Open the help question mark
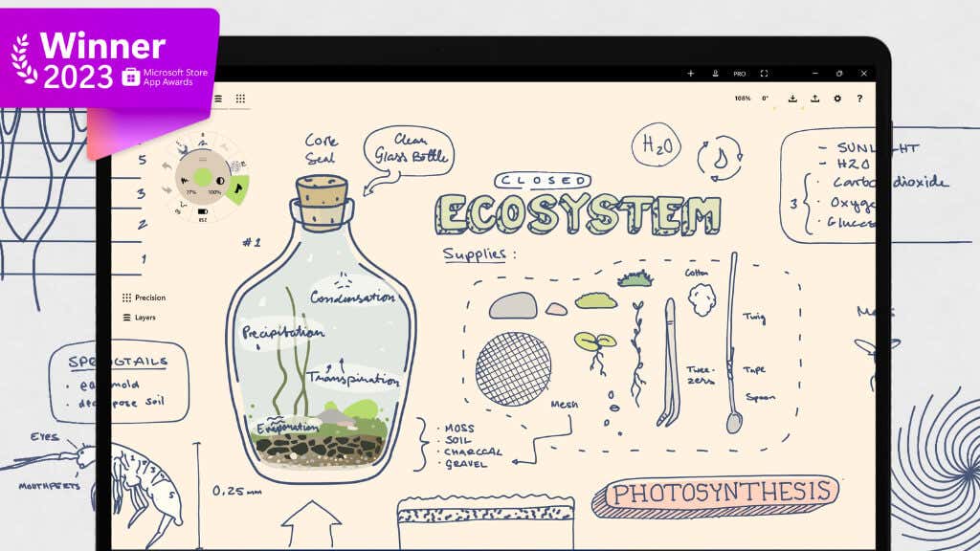This screenshot has width=980, height=551. tap(860, 99)
